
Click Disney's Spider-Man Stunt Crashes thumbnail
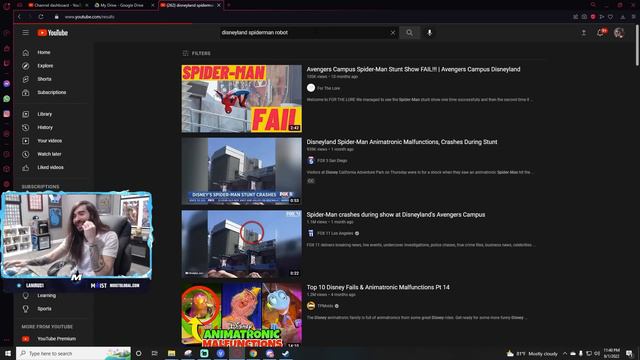point(242,171)
